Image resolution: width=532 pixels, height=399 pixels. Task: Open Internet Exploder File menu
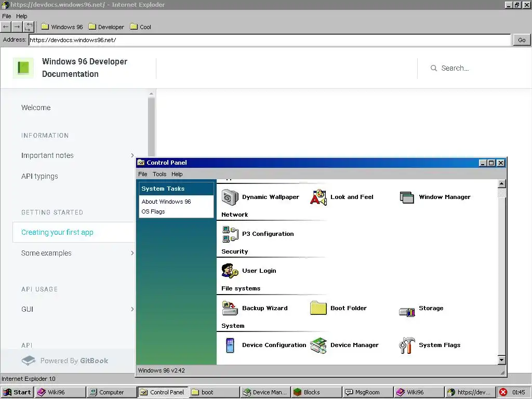click(7, 16)
